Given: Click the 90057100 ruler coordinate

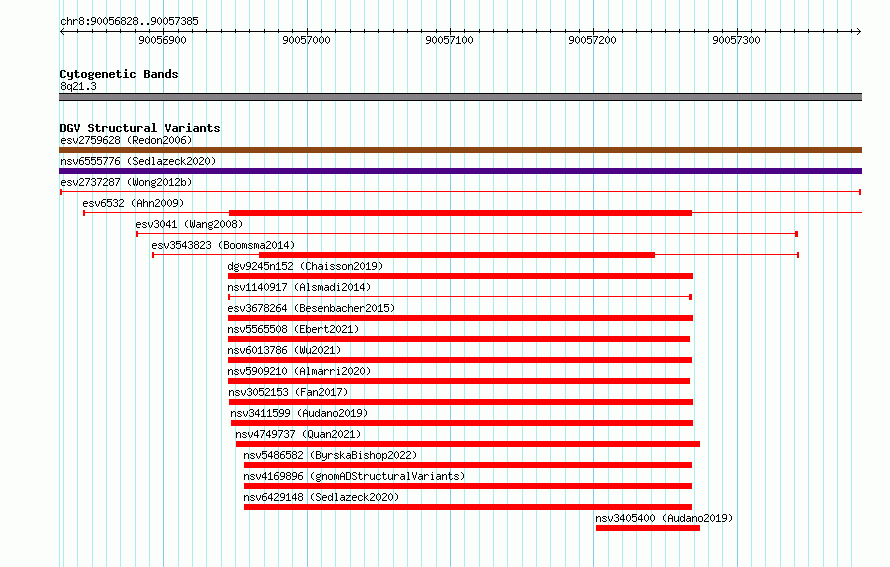Looking at the screenshot, I should point(449,40).
